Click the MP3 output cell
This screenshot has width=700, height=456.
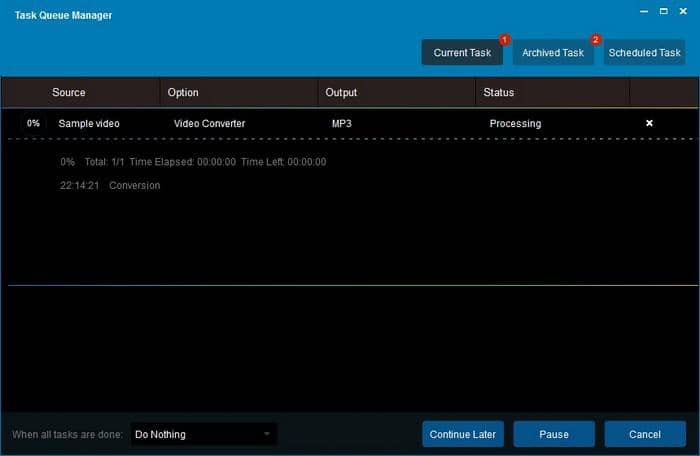pos(343,123)
